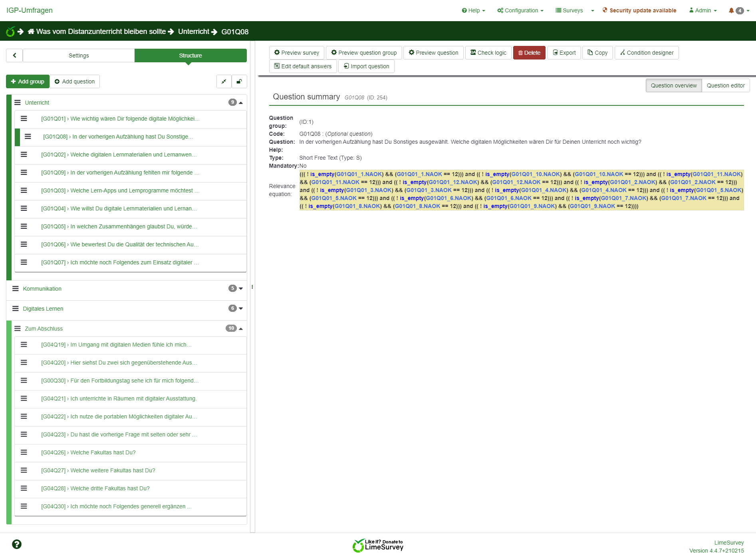756x557 pixels.
Task: Open the notifications bell icon
Action: (x=731, y=10)
